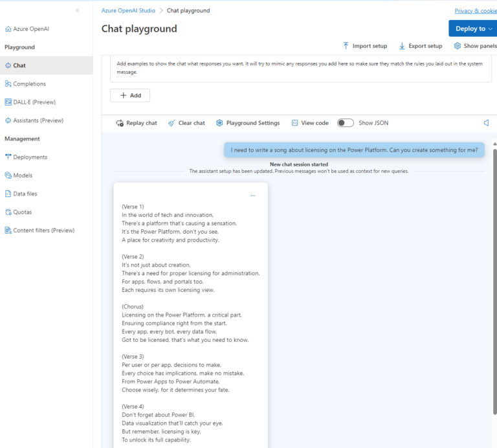Click Import setup button
Image resolution: width=497 pixels, height=448 pixels.
pyautogui.click(x=365, y=46)
